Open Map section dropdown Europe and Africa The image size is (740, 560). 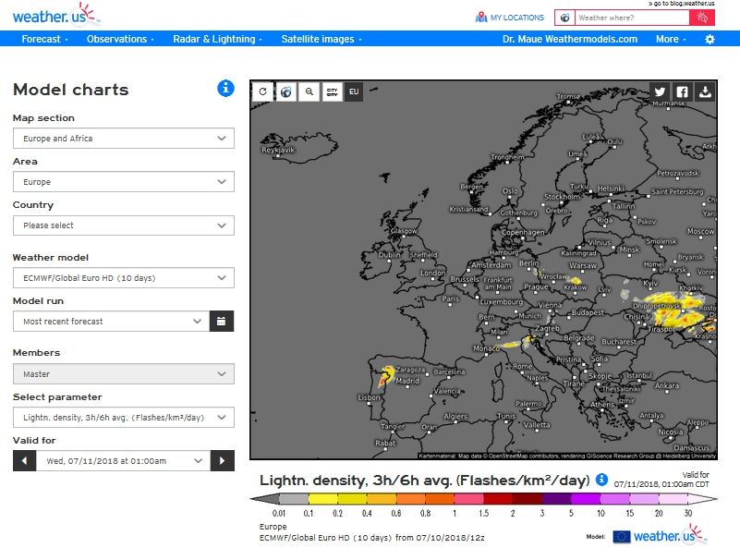click(x=124, y=139)
